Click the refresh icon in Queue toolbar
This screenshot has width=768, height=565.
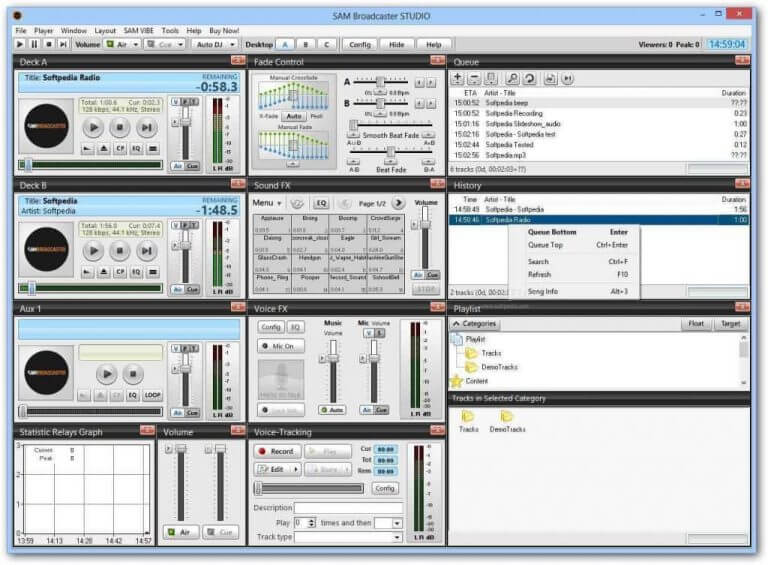529,78
